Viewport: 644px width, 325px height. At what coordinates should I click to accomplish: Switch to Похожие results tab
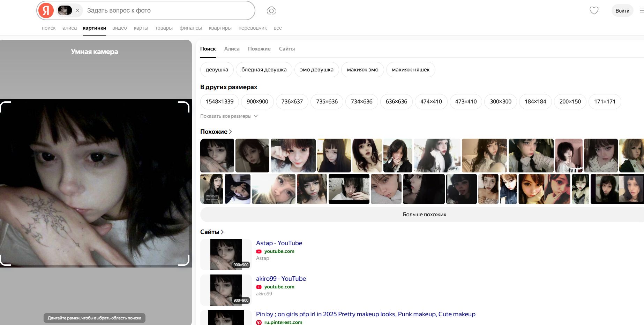259,49
